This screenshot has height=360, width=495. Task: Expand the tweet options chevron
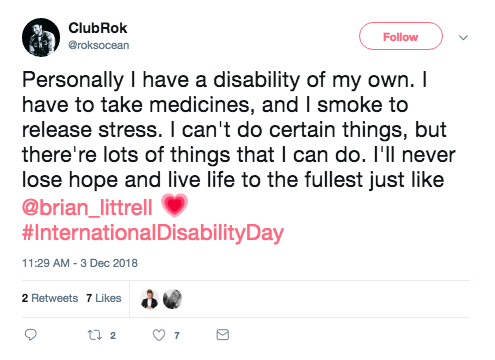(x=463, y=37)
